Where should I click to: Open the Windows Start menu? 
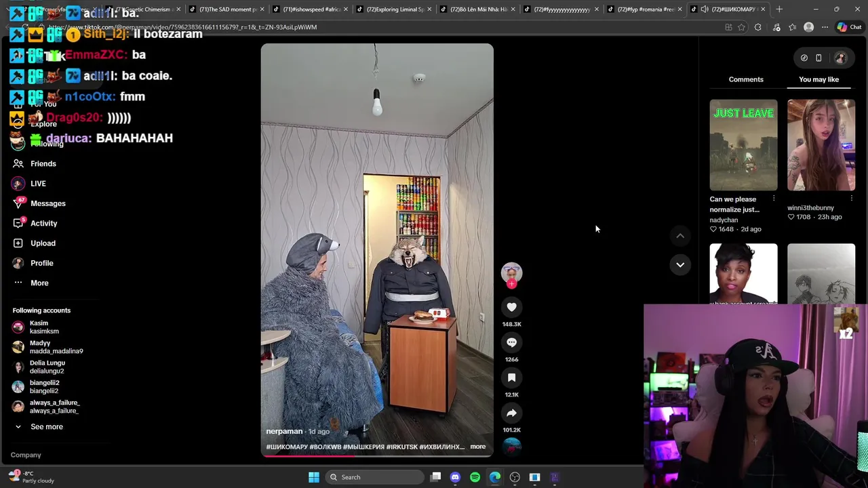click(x=314, y=477)
